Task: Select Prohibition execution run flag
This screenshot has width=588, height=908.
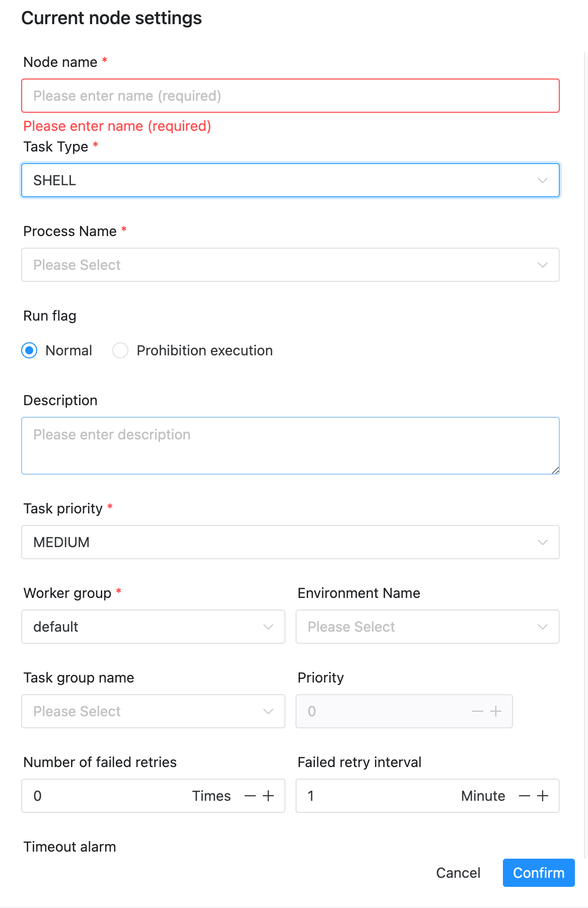Action: coord(121,350)
